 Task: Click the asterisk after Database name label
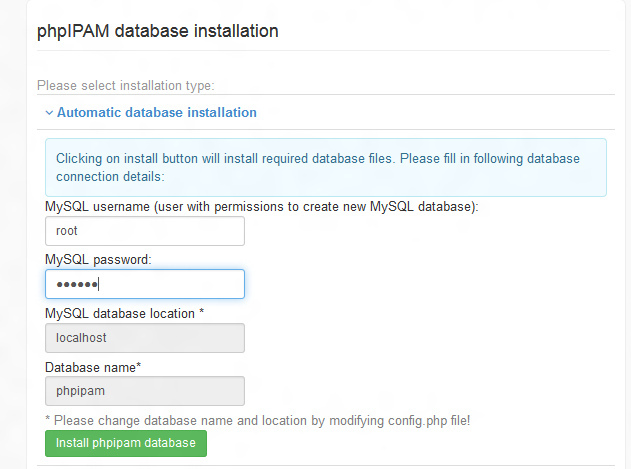139,367
